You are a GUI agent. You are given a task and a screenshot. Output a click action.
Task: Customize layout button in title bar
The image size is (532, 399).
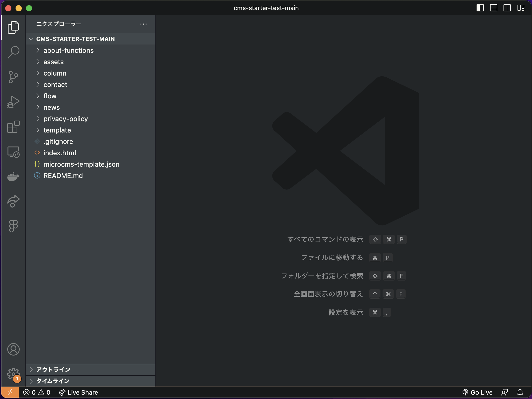tap(521, 8)
